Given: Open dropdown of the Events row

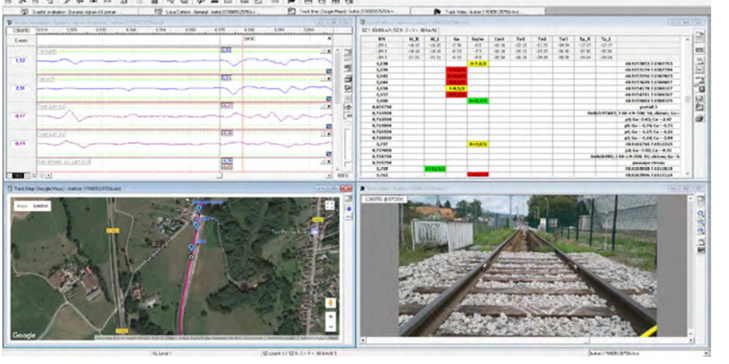Looking at the screenshot, I should (329, 40).
